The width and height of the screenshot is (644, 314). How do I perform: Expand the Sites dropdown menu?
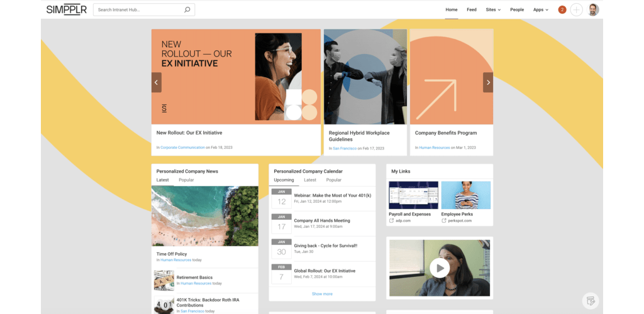click(494, 10)
